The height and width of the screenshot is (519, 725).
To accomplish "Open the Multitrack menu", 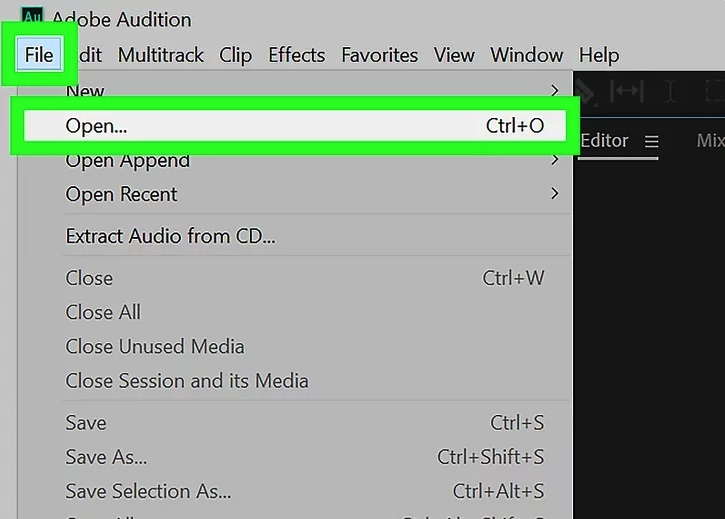I will pos(161,55).
